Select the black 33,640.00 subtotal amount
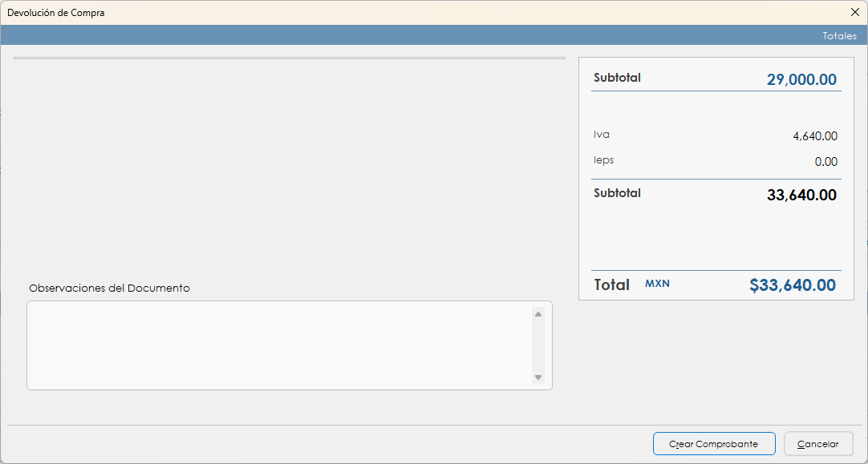 (x=801, y=196)
